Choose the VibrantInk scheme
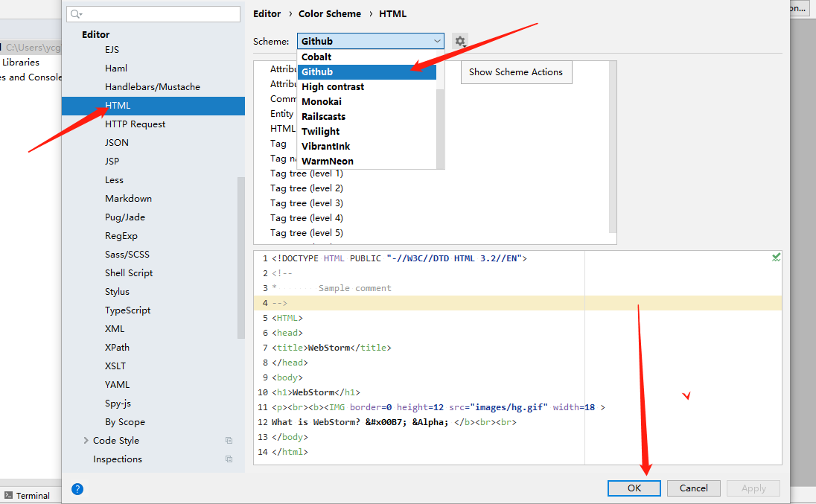Screen dimensions: 816x504 [x=366, y=147]
